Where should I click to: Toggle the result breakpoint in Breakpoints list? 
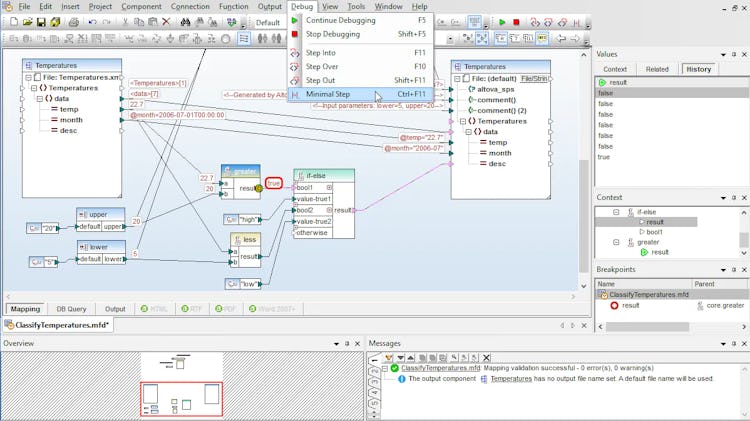(615, 305)
